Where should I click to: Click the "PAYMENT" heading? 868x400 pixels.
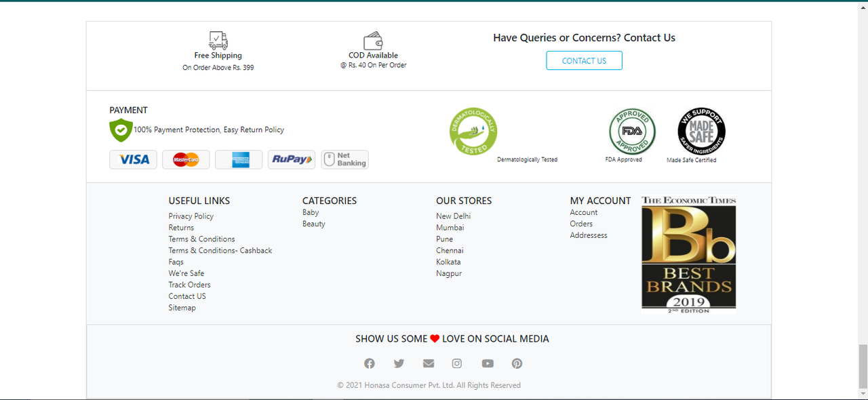coord(129,110)
